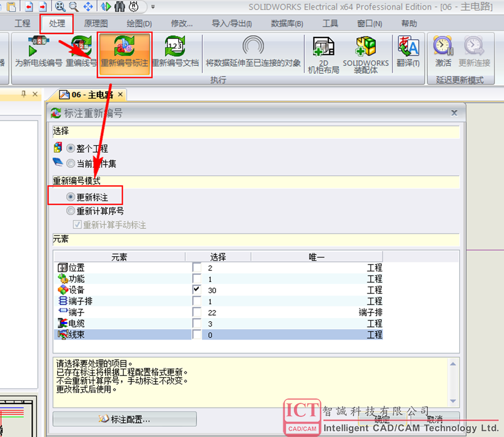Go to next drawing with red right arrow

[43, 6]
